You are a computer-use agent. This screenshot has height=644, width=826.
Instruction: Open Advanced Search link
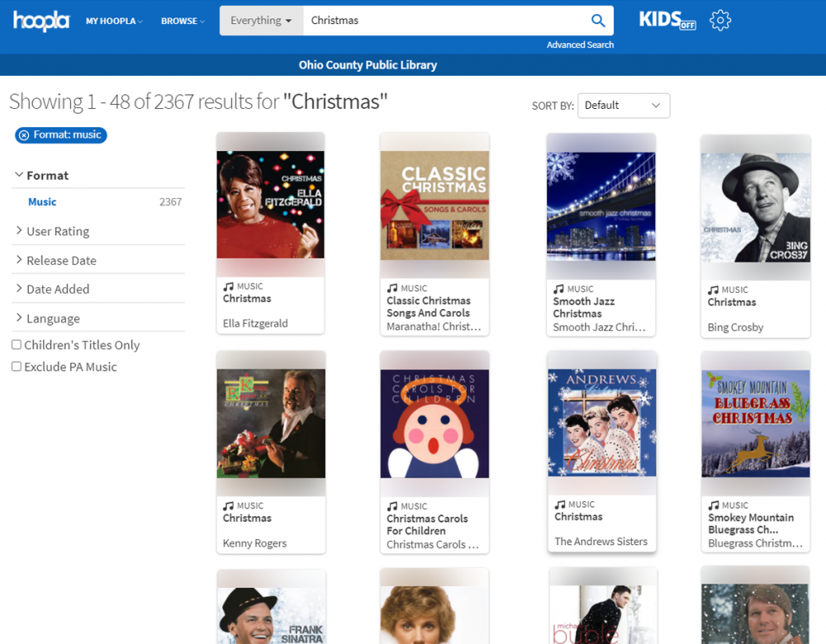click(580, 45)
